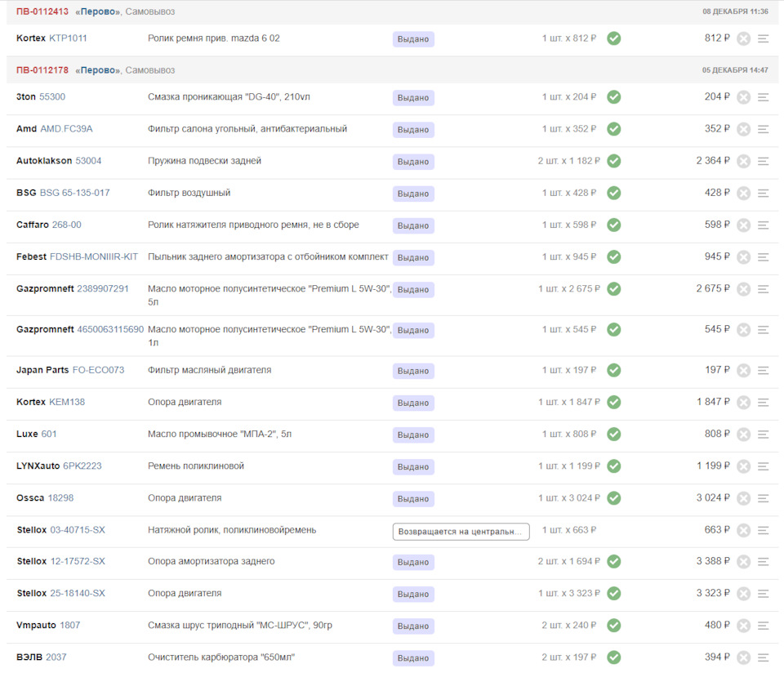Click green check mark for Autoklakson 53004
Image resolution: width=784 pixels, height=673 pixels.
coord(614,161)
